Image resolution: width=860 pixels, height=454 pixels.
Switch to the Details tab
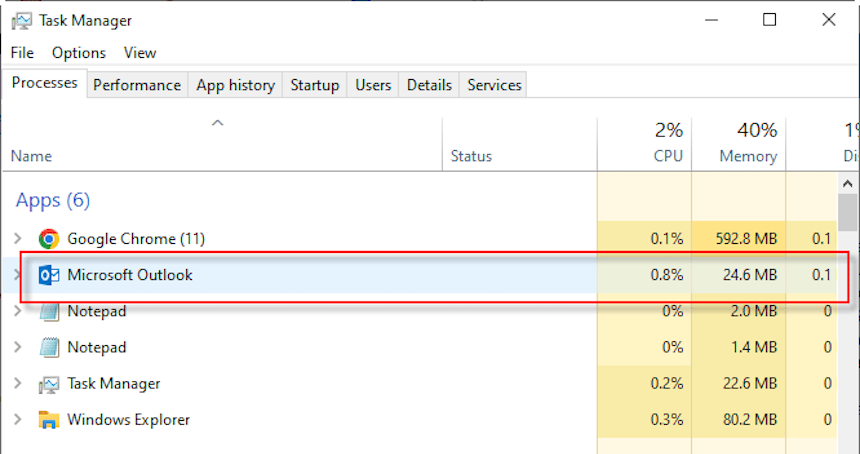429,85
